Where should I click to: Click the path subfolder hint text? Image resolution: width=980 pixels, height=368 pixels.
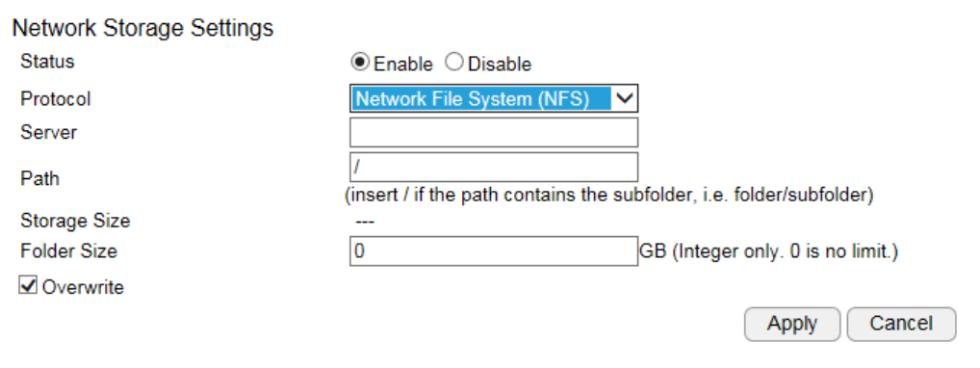[x=609, y=196]
